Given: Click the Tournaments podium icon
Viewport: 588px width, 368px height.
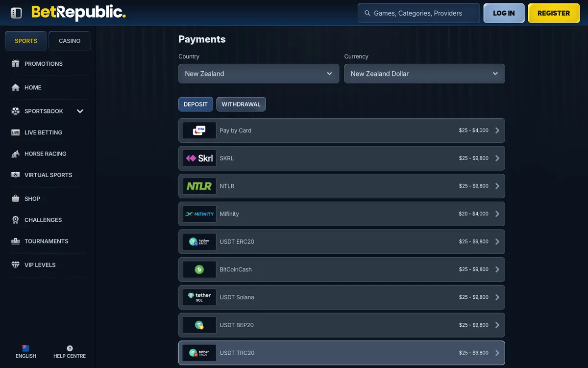Looking at the screenshot, I should (16, 241).
